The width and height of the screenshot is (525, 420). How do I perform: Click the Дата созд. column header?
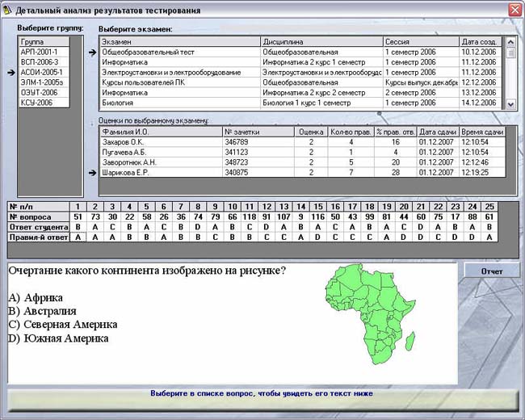481,42
